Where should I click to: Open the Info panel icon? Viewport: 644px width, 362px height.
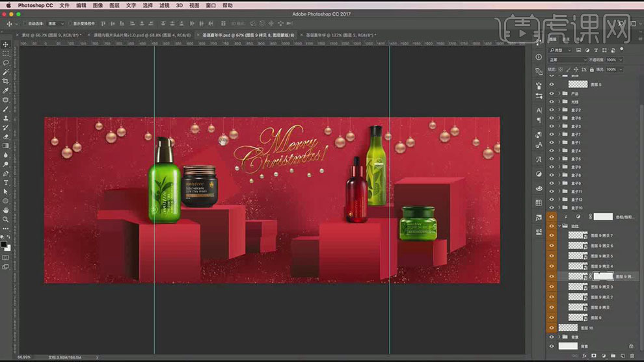(539, 57)
